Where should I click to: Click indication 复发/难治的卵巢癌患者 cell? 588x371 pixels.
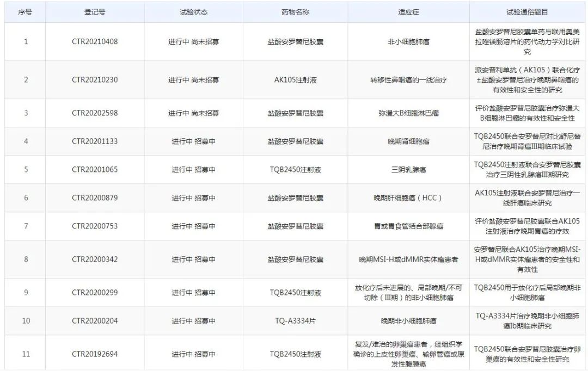coord(408,354)
